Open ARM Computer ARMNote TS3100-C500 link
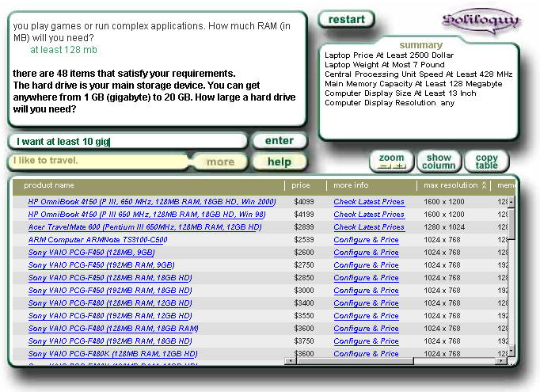Viewport: 540px width, 392px height. (x=98, y=240)
